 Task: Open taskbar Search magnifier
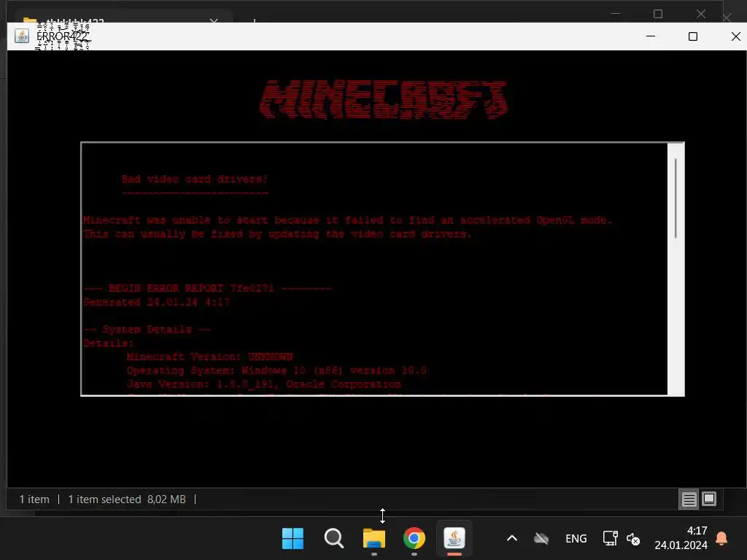(x=333, y=539)
